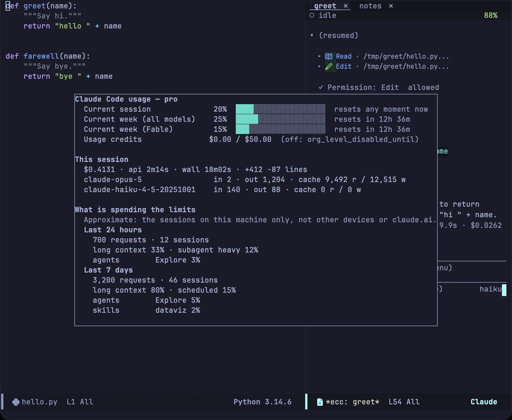Click the Current week (Fable) usage bar
512x420 pixels.
(280, 129)
